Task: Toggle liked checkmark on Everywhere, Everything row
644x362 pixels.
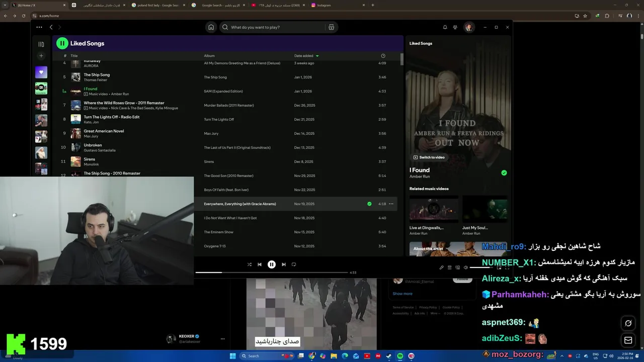Action: (369, 204)
